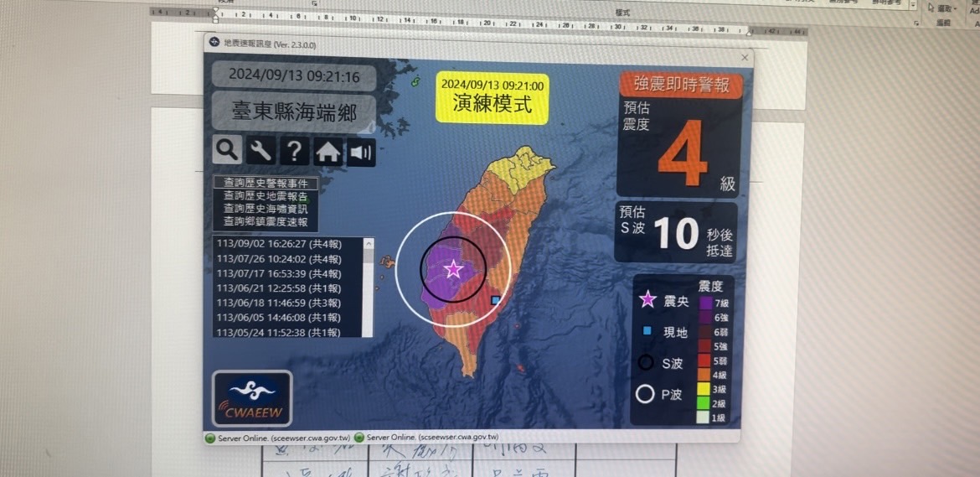Pick the 113/06/21 12:25:58 alert record

point(279,288)
